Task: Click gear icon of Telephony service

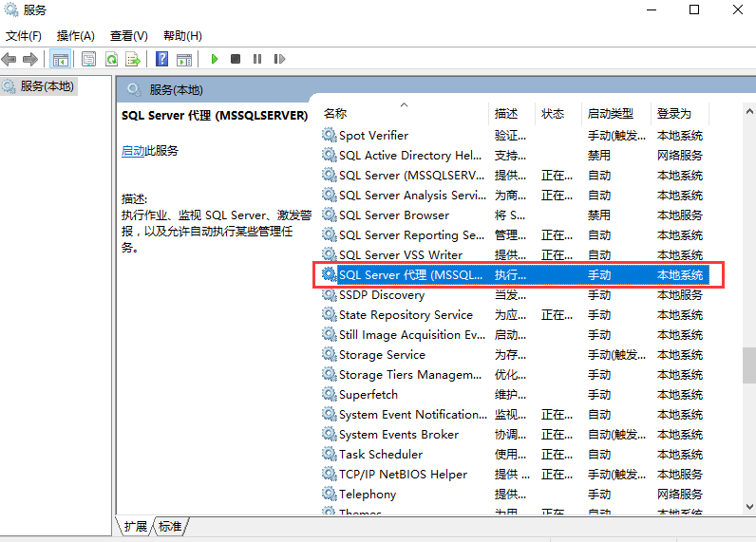Action: point(330,494)
